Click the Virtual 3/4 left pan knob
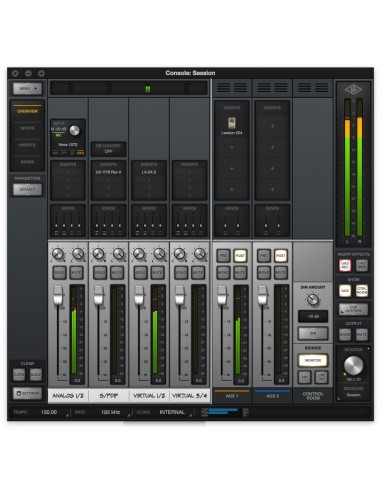The image size is (381, 492). pyautogui.click(x=180, y=254)
